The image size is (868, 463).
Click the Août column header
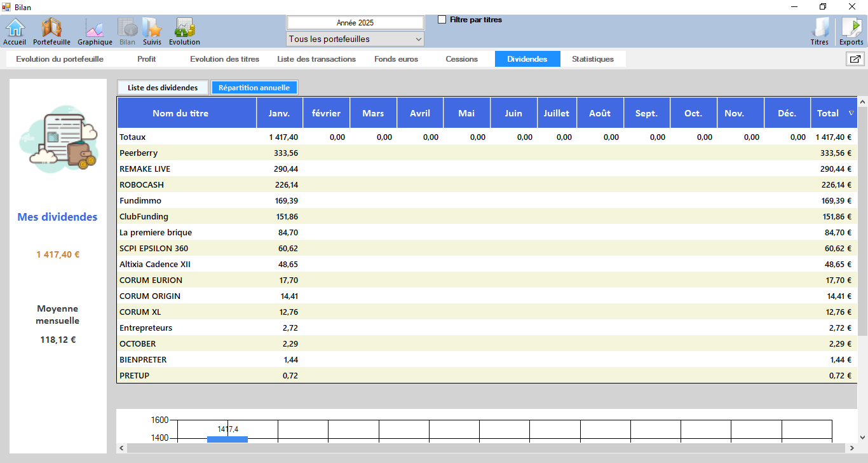click(600, 113)
